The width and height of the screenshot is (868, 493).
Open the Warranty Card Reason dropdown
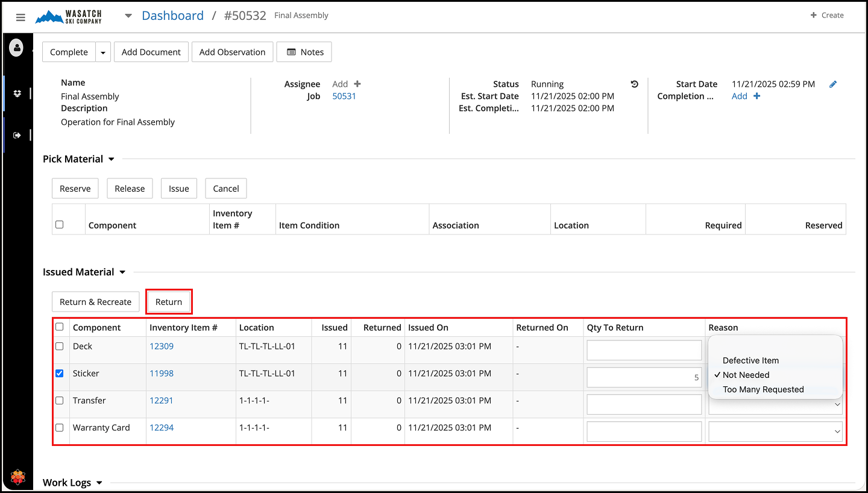click(x=775, y=432)
